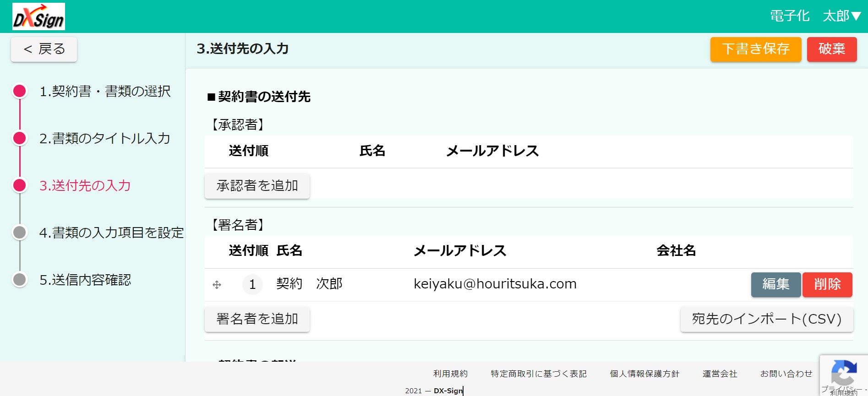Click the step 1 circle marker
Screen dimensions: 868x396
pos(20,91)
